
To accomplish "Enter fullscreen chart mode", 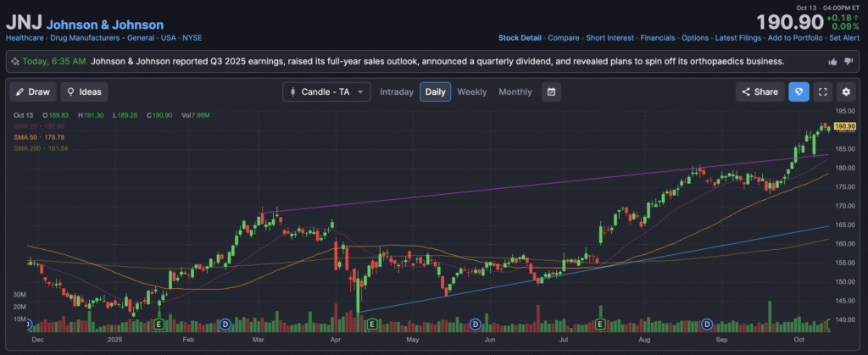I will [x=822, y=92].
